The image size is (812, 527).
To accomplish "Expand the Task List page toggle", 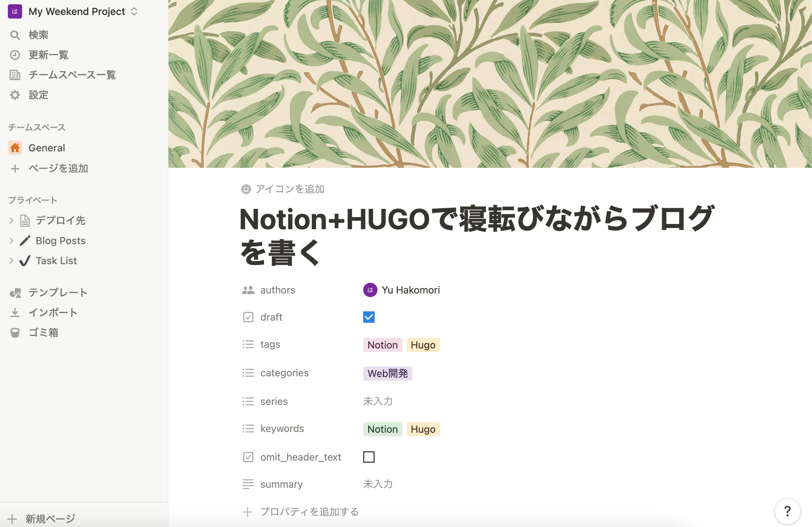I will [x=11, y=261].
